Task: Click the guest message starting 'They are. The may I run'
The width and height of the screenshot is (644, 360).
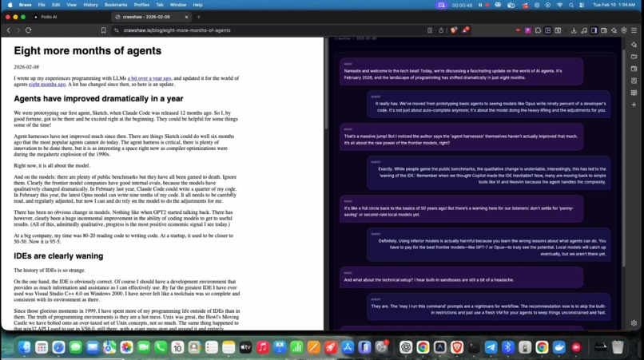Action: point(488,307)
